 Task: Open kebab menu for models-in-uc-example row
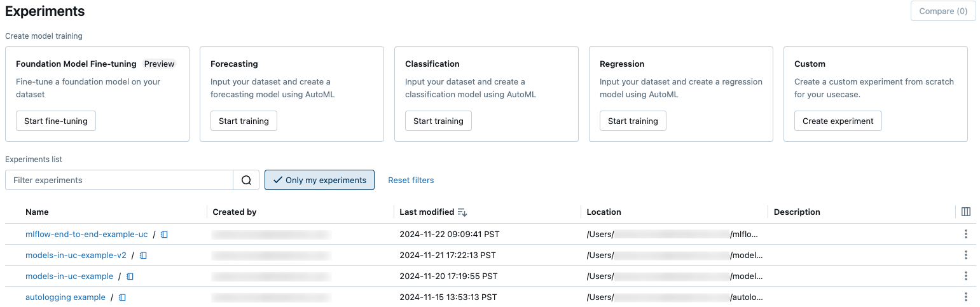pyautogui.click(x=965, y=276)
